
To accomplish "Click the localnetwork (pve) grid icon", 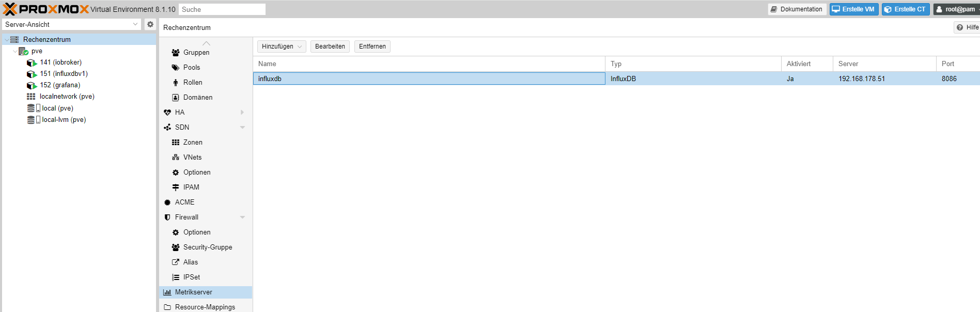I will tap(31, 97).
